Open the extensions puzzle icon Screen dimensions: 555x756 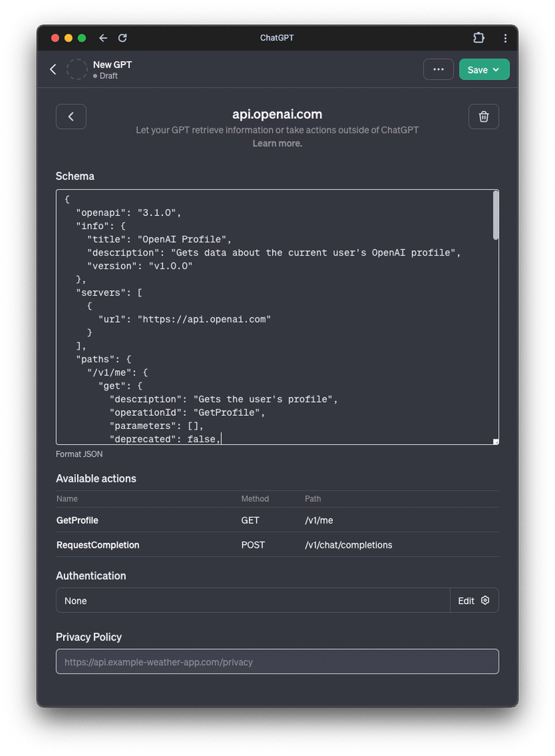coord(479,37)
